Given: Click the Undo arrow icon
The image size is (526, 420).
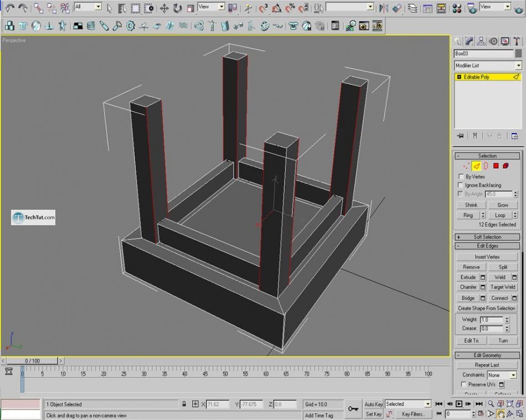Looking at the screenshot, I should click(10, 8).
